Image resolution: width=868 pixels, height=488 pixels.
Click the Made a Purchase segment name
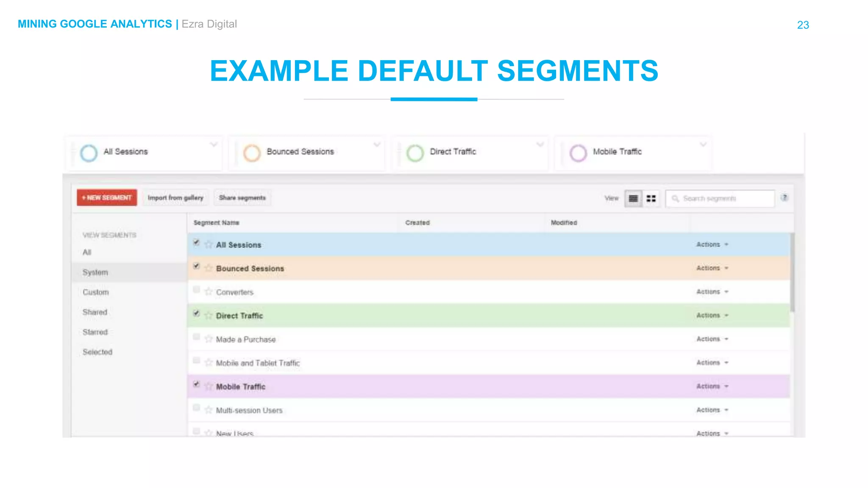[x=246, y=339]
